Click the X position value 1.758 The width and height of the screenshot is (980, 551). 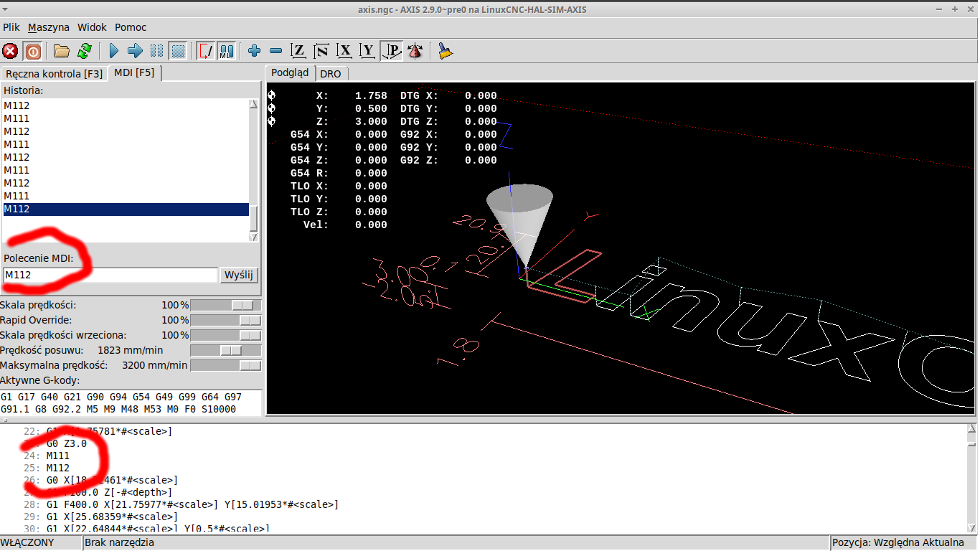371,95
